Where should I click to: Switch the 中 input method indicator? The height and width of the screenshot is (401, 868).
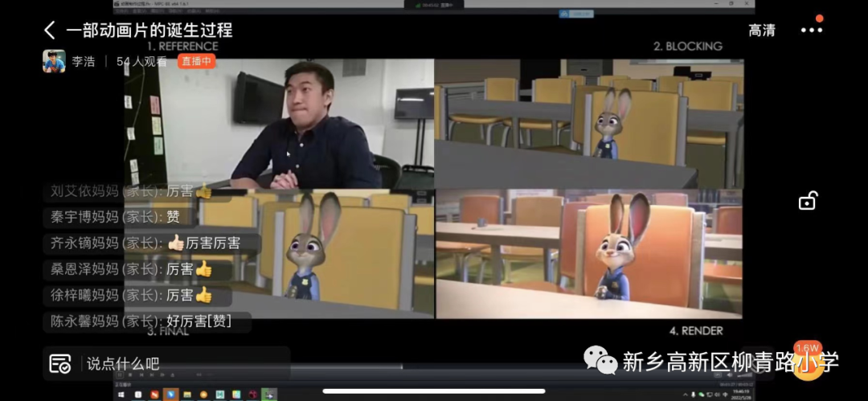tap(725, 395)
